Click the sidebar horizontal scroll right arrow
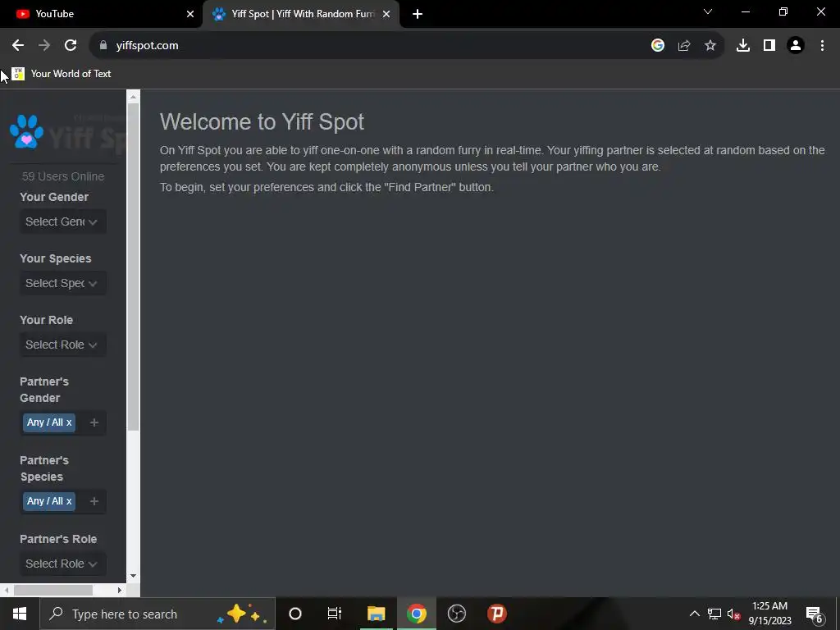840x630 pixels. click(120, 591)
